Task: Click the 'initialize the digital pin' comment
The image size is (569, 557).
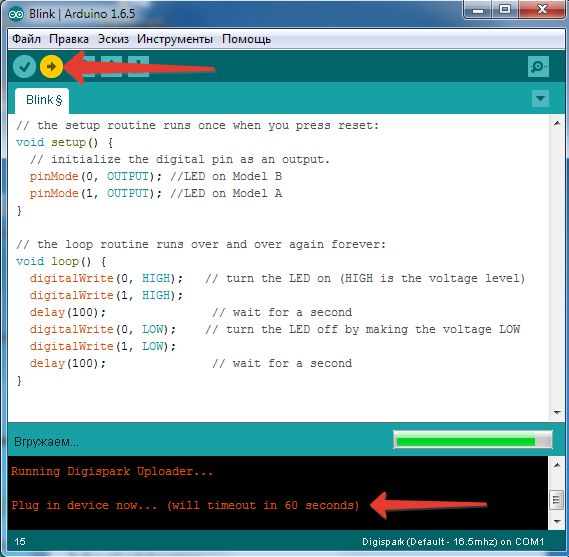Action: [180, 160]
